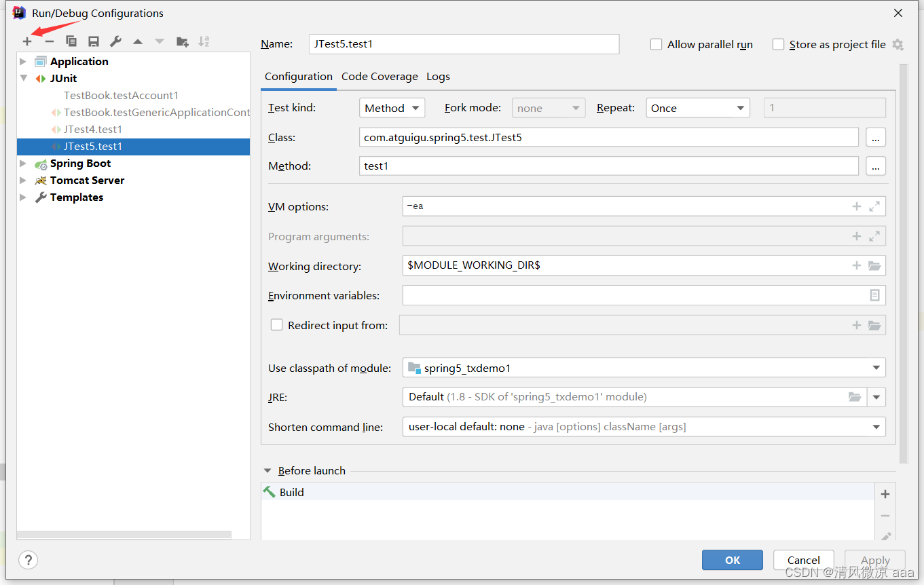
Task: Expand the Tomcat Server tree node
Action: [24, 180]
